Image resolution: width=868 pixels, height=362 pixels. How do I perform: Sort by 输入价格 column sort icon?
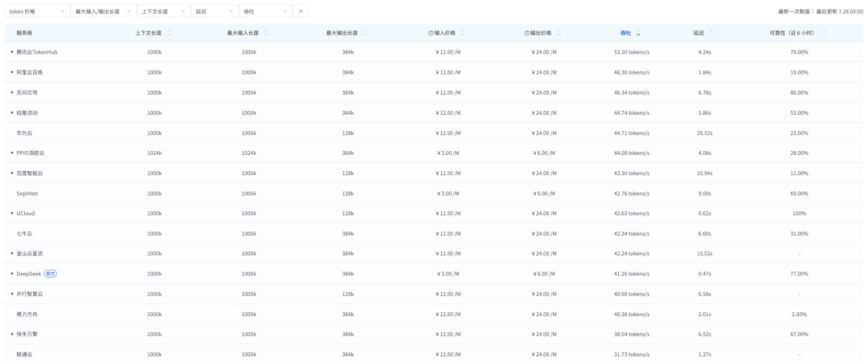click(463, 33)
